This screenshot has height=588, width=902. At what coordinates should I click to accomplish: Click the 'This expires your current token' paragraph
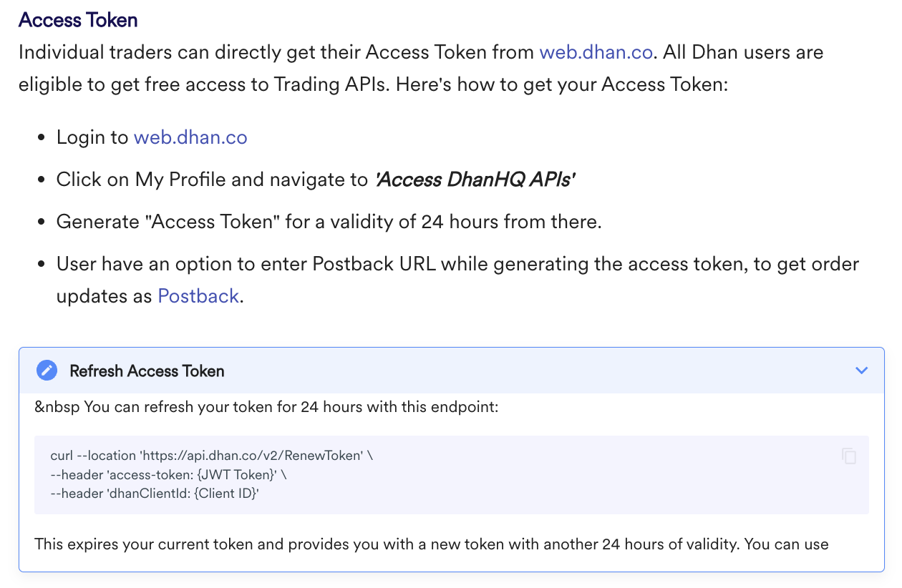click(x=430, y=544)
